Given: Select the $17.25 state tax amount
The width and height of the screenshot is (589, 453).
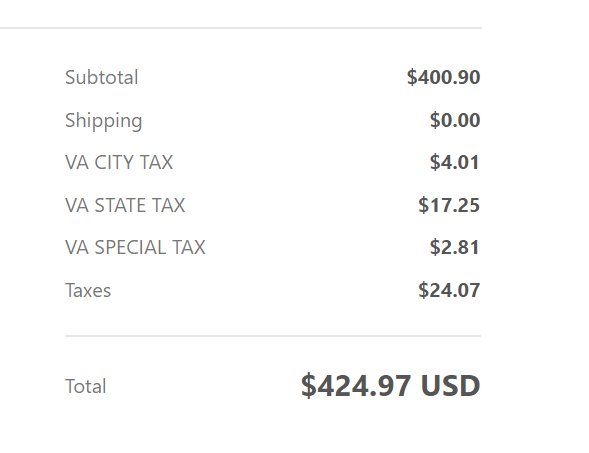Looking at the screenshot, I should click(449, 205).
